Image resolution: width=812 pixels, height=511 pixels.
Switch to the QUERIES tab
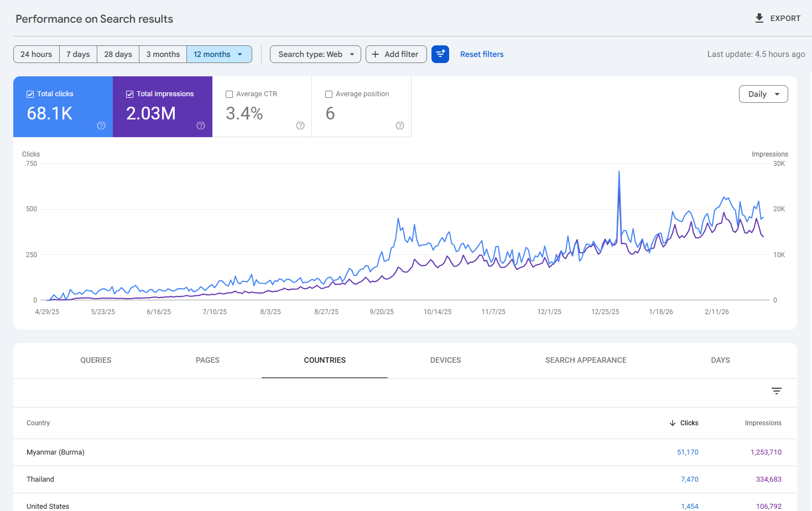pyautogui.click(x=95, y=360)
